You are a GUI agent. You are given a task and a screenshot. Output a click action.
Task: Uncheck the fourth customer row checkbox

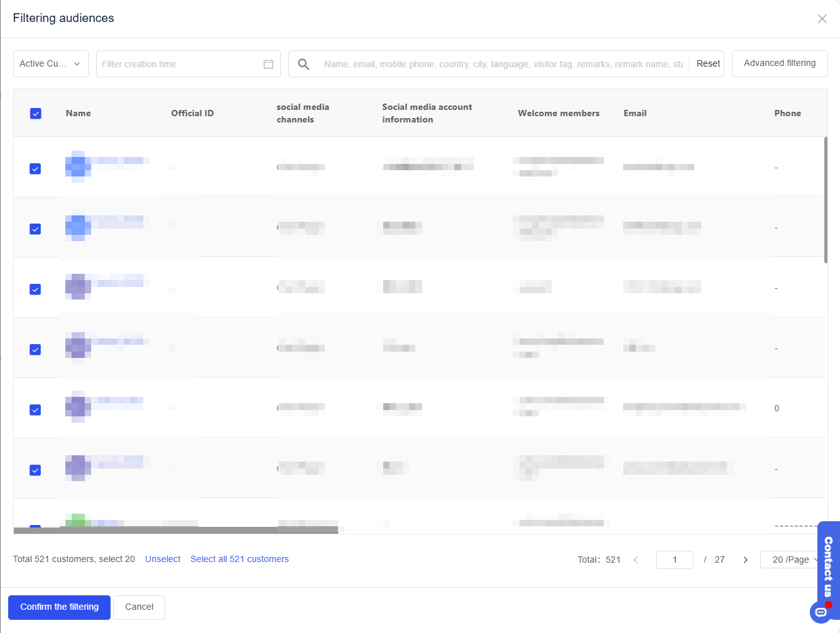pyautogui.click(x=35, y=350)
